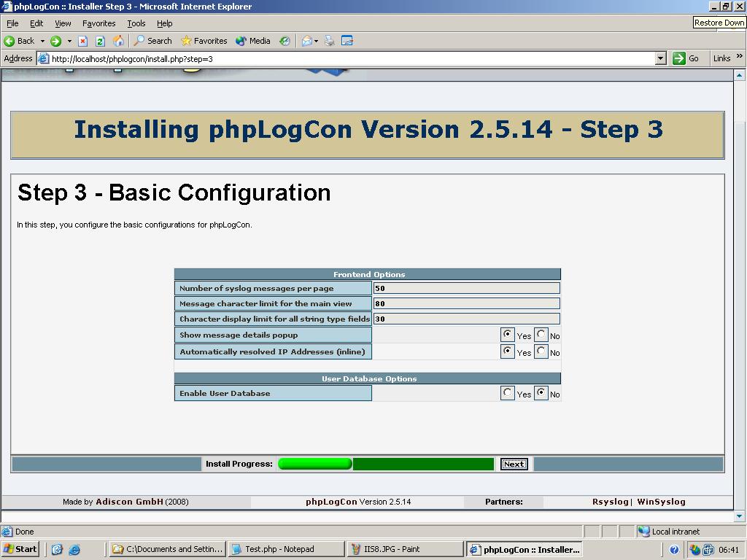The image size is (747, 560).
Task: Click the page icon in the Address bar
Action: click(x=43, y=58)
